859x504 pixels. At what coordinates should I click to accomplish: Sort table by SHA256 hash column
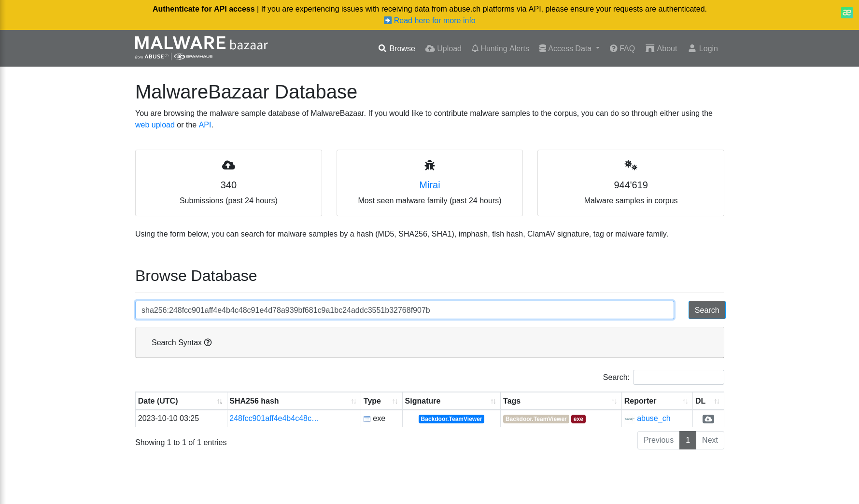click(x=294, y=401)
